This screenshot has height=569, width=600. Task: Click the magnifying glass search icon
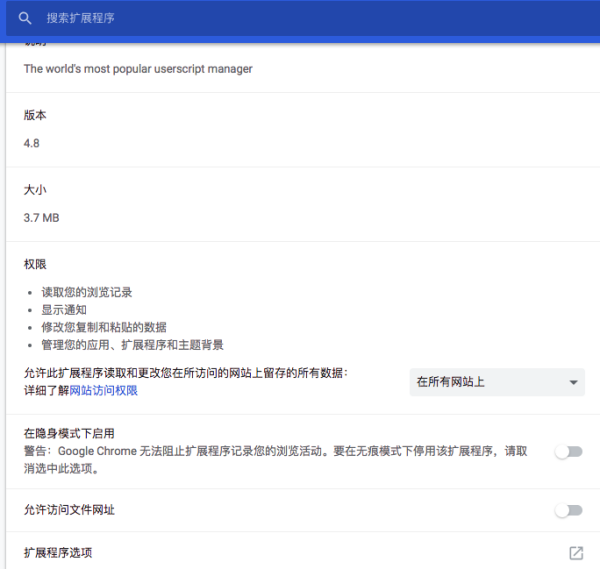pos(25,18)
